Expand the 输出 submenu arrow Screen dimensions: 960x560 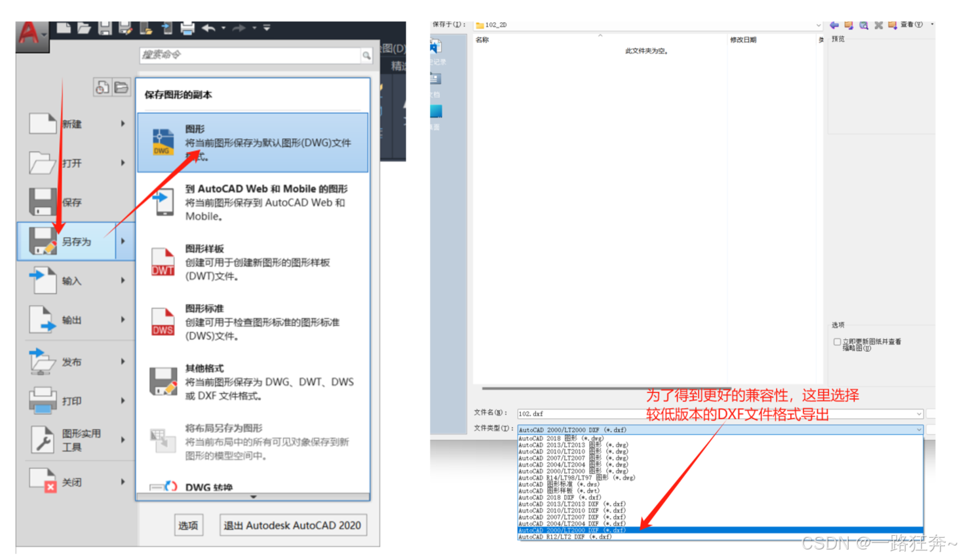coord(123,320)
